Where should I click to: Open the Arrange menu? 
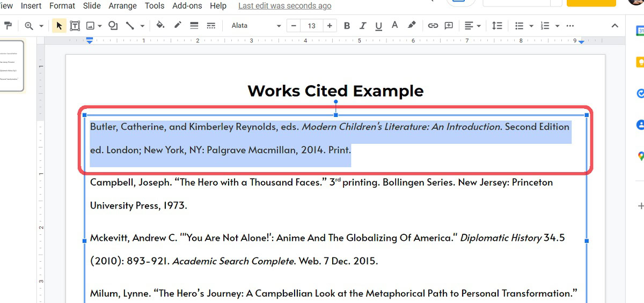pyautogui.click(x=123, y=6)
